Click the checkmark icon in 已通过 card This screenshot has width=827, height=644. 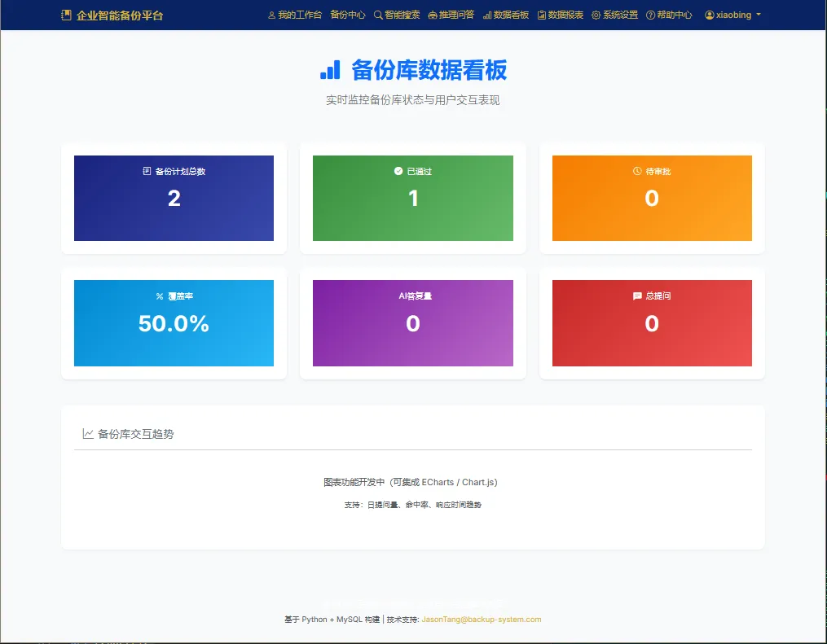click(x=398, y=171)
